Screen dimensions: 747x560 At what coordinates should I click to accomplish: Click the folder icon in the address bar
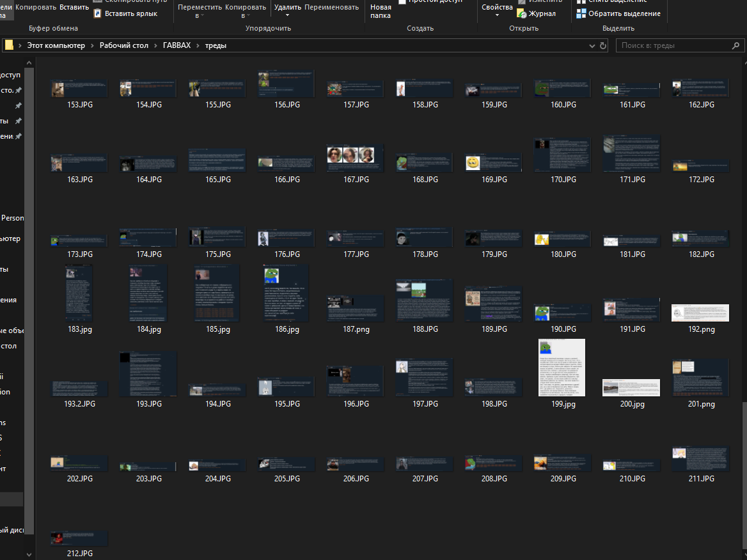point(9,45)
